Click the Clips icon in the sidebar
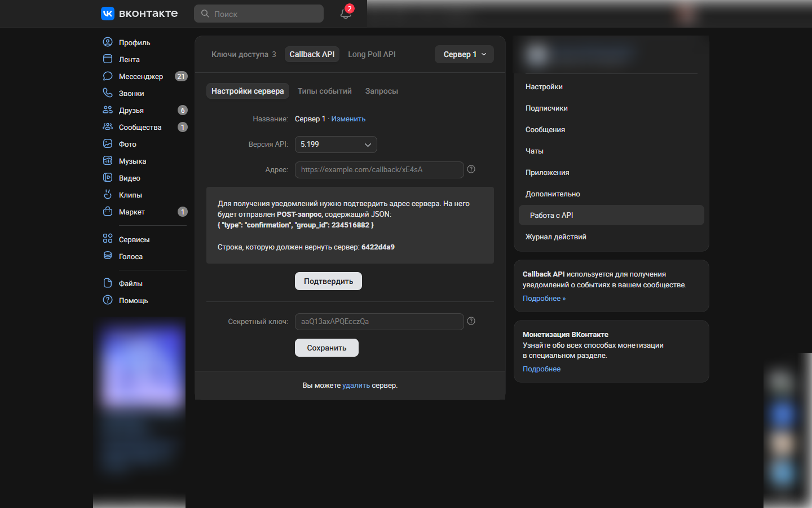The image size is (812, 508). coord(108,195)
